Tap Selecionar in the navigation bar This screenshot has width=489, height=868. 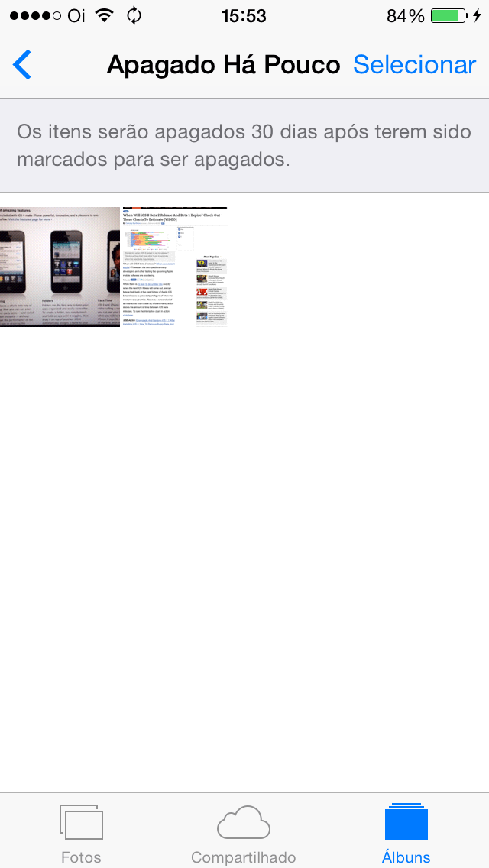(415, 65)
